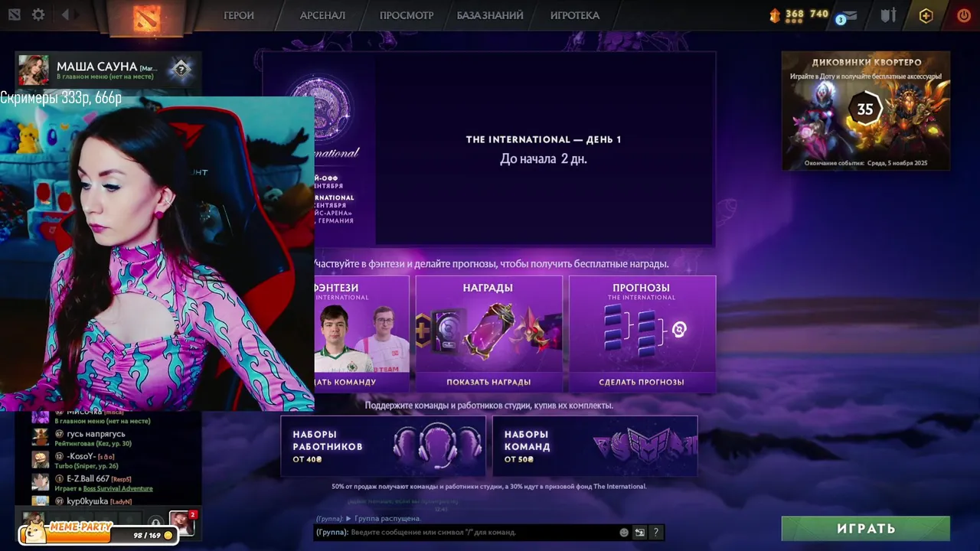Open the АРСЕНАЛ tab
This screenshot has width=980, height=551.
(x=322, y=15)
